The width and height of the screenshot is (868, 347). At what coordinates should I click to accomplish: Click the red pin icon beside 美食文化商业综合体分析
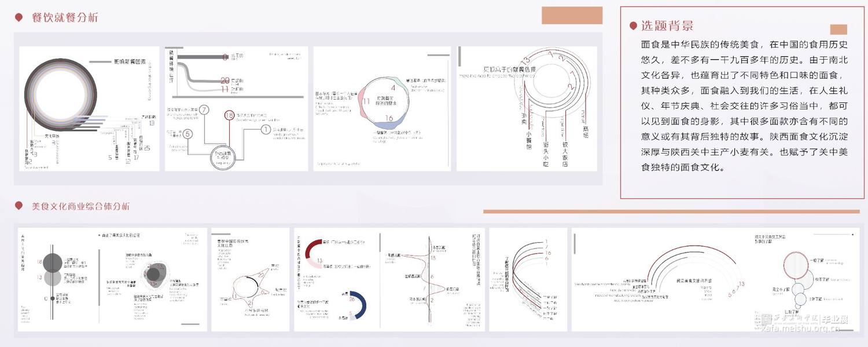pyautogui.click(x=19, y=206)
